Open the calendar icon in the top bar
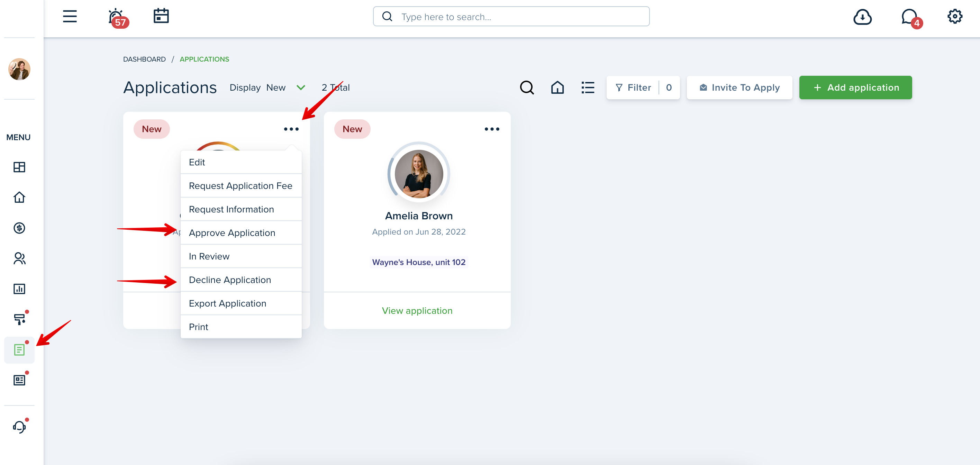The height and width of the screenshot is (465, 980). coord(161,16)
